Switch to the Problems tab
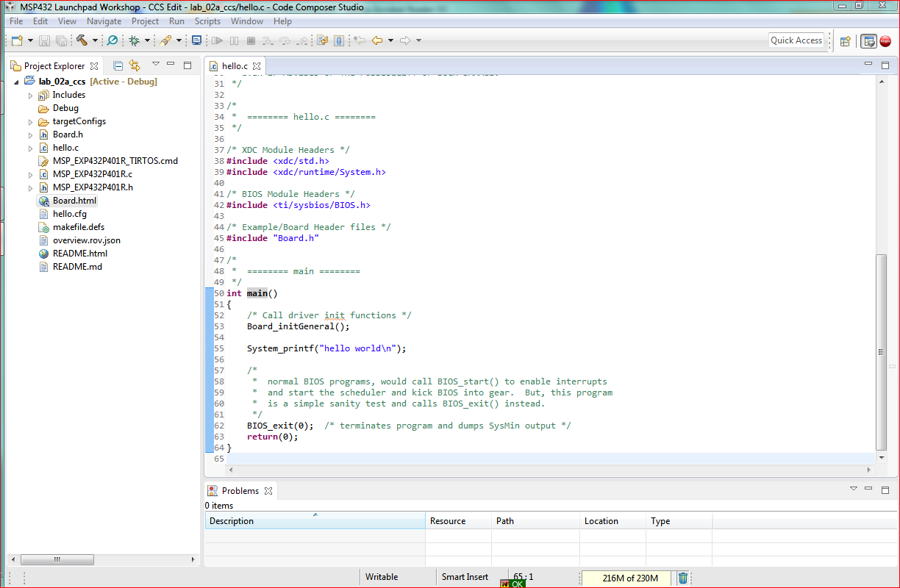900x588 pixels. click(x=240, y=491)
